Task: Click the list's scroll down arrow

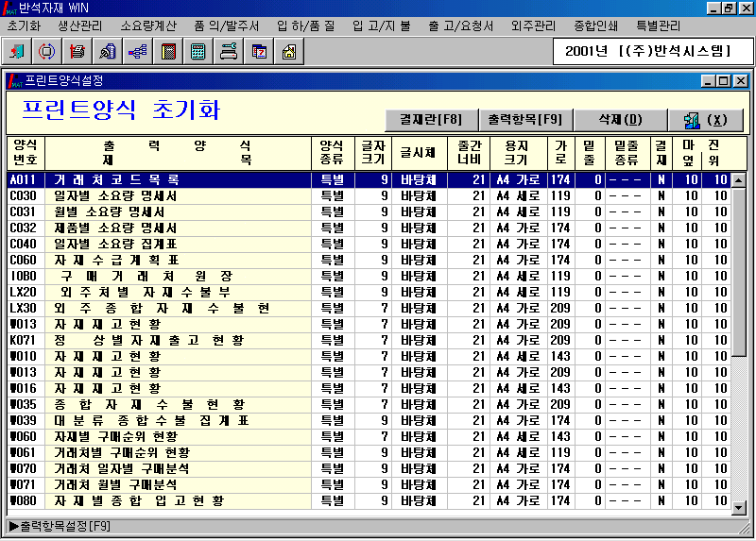Action: tap(739, 509)
